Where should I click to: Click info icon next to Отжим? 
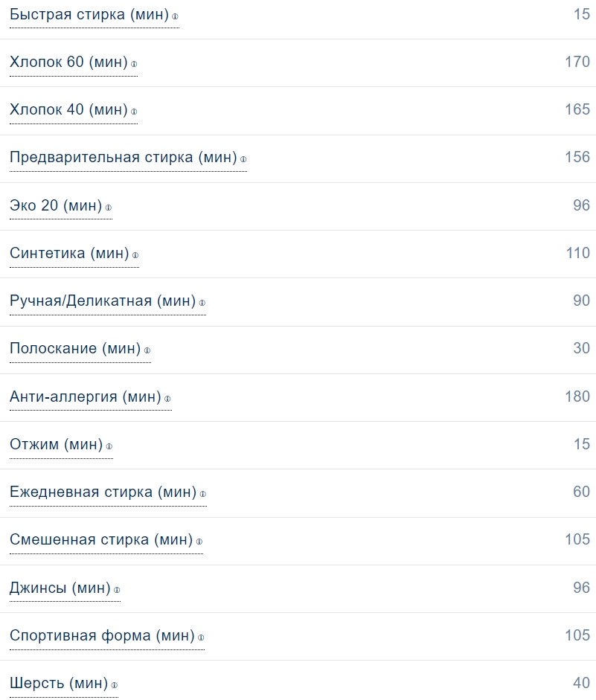tap(109, 446)
